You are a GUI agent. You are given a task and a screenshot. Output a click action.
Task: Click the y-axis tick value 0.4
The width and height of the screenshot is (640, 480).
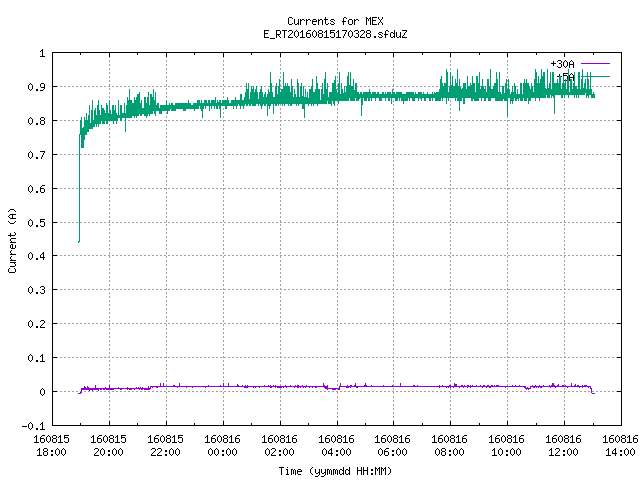pyautogui.click(x=36, y=256)
